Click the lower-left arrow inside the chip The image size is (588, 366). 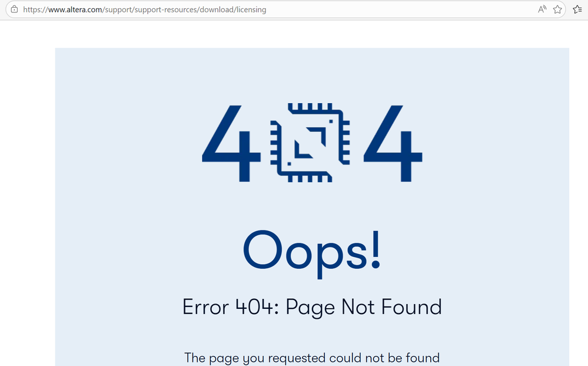(x=304, y=149)
